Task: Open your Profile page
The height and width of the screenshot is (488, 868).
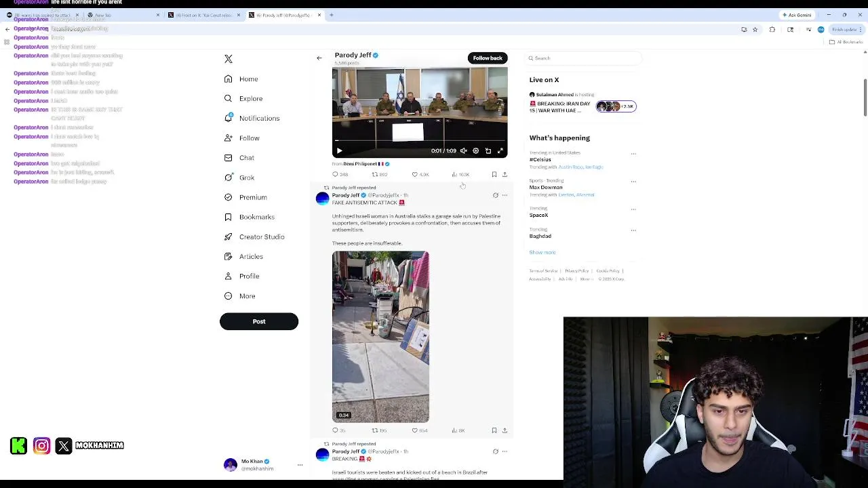Action: coord(242,276)
